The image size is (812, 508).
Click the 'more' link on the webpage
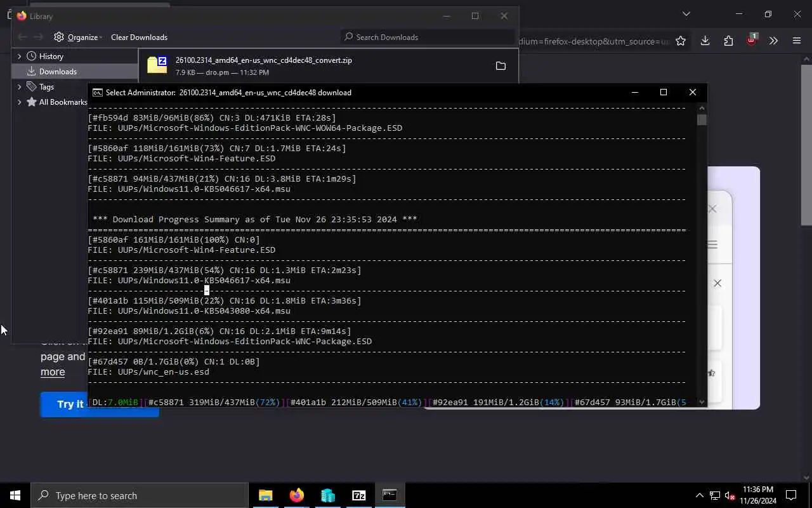point(53,372)
